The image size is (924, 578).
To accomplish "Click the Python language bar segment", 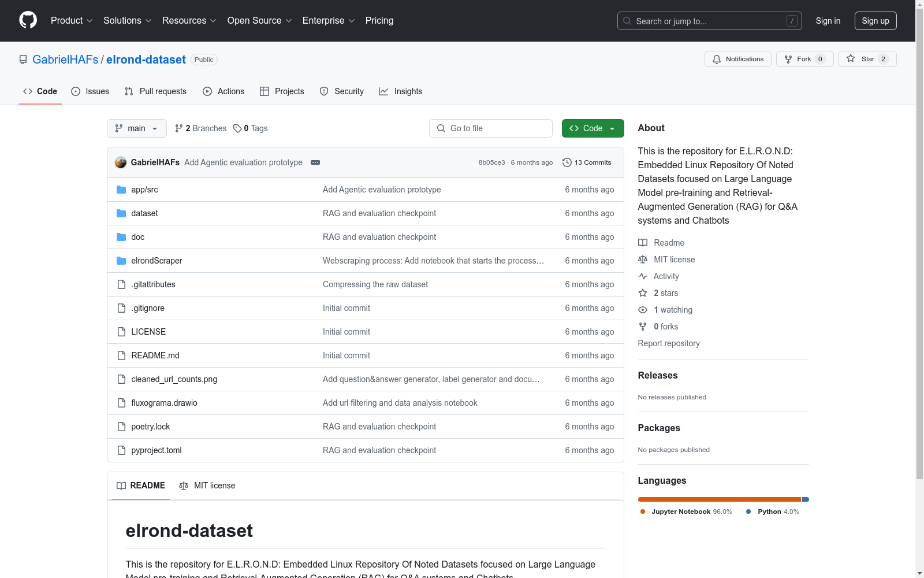I will (x=806, y=499).
